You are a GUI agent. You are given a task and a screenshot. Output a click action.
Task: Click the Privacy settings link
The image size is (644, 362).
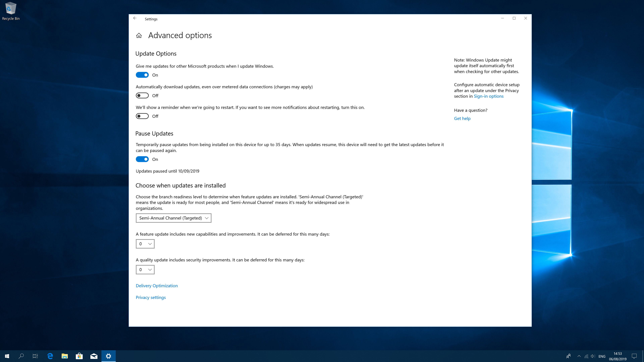tap(151, 297)
